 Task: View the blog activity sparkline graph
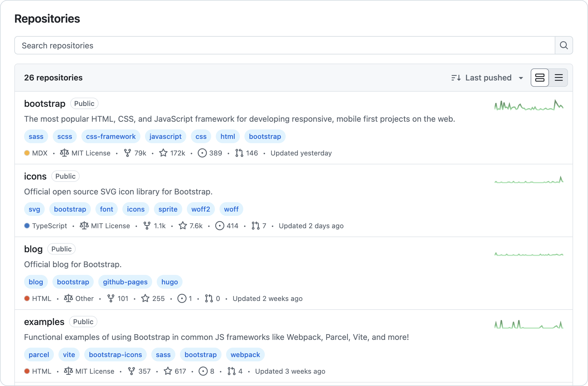(529, 254)
